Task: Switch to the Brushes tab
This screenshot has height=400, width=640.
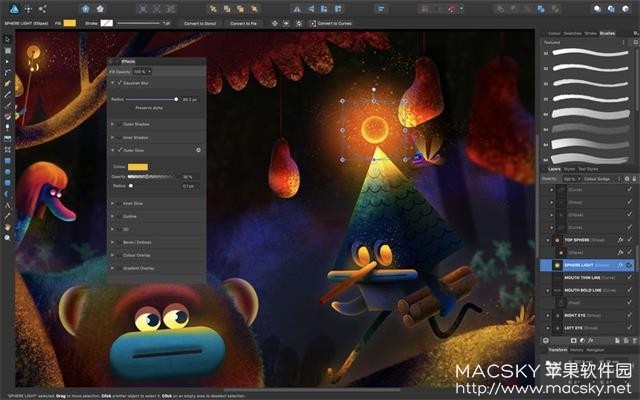Action: pyautogui.click(x=607, y=33)
